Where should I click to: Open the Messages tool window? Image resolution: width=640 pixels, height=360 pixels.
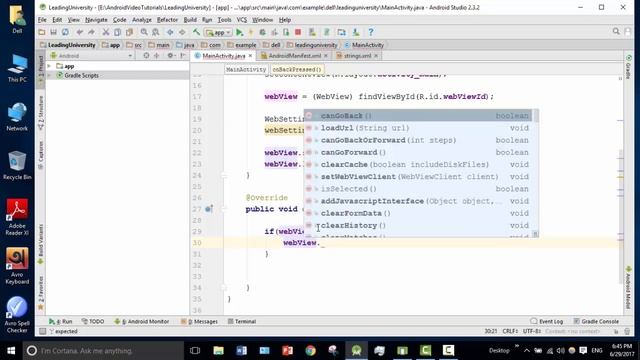coord(199,322)
